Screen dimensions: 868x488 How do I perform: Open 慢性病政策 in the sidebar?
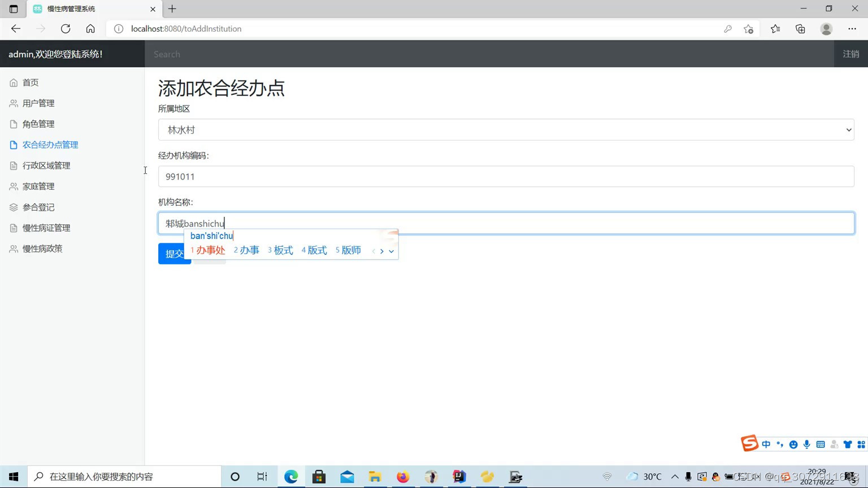tap(42, 249)
